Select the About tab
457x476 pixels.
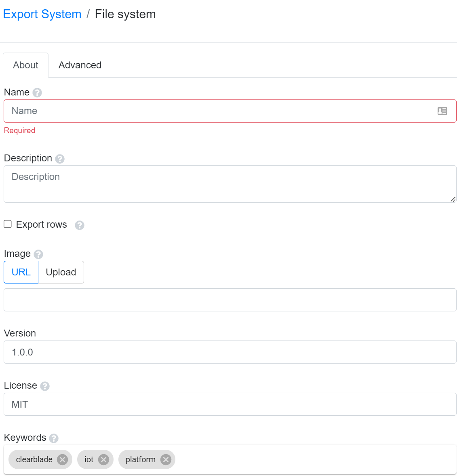click(26, 65)
